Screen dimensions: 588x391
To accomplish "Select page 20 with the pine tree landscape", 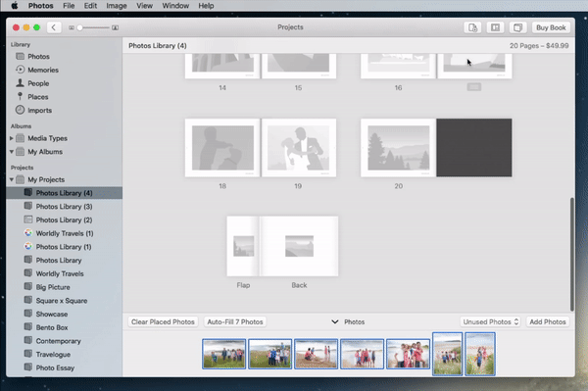I will pyautogui.click(x=398, y=148).
